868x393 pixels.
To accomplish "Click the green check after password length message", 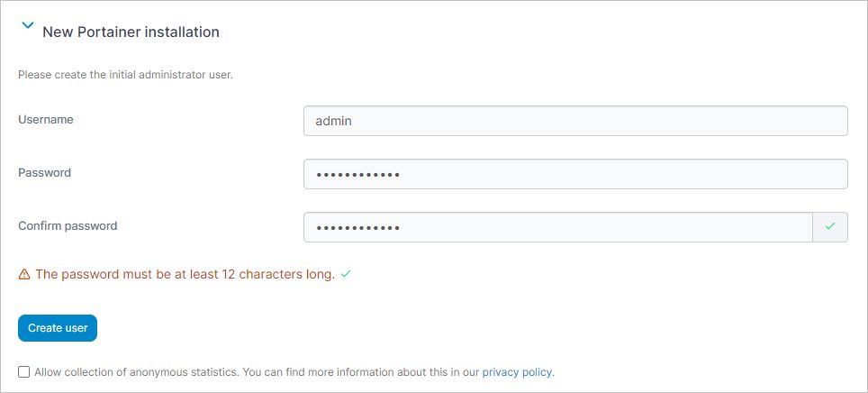I will [346, 274].
